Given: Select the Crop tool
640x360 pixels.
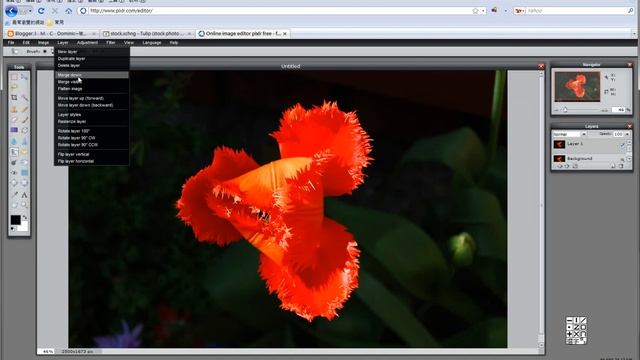Looking at the screenshot, I should 14,98.
